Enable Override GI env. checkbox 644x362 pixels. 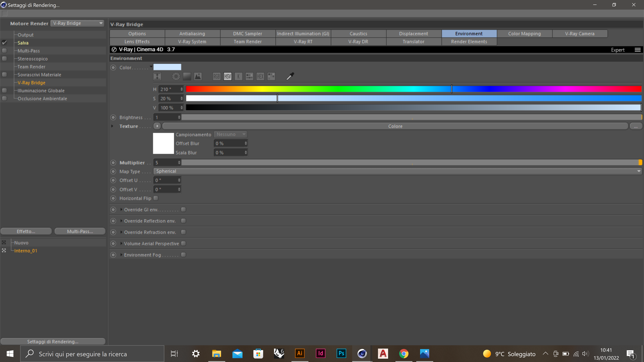[x=183, y=209]
